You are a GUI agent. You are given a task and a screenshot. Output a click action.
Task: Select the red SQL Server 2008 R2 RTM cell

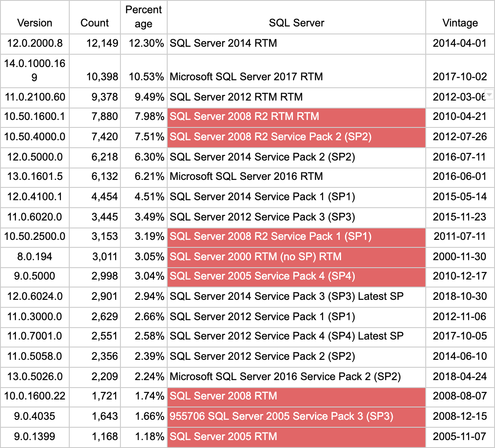(296, 117)
